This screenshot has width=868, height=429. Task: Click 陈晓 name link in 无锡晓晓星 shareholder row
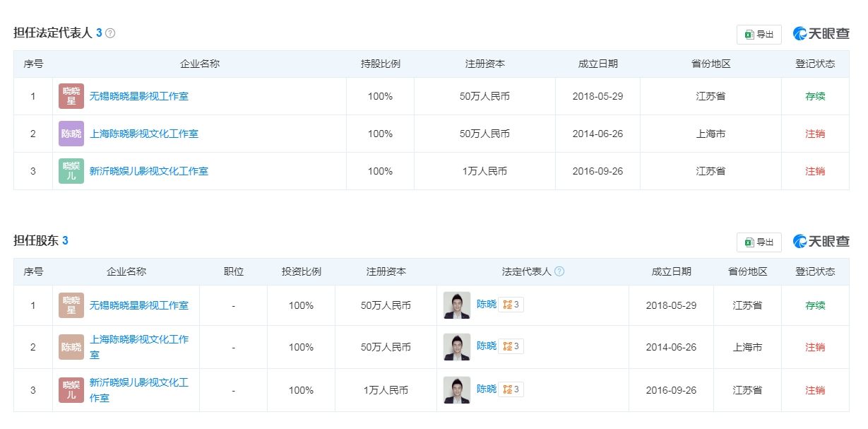pyautogui.click(x=487, y=305)
